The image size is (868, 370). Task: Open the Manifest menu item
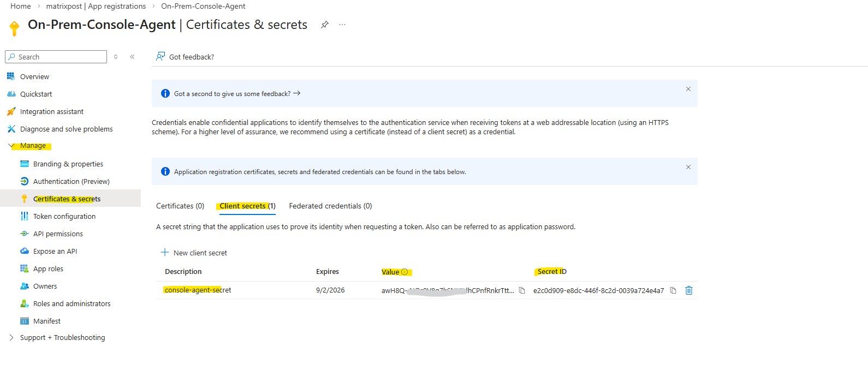[x=47, y=321]
